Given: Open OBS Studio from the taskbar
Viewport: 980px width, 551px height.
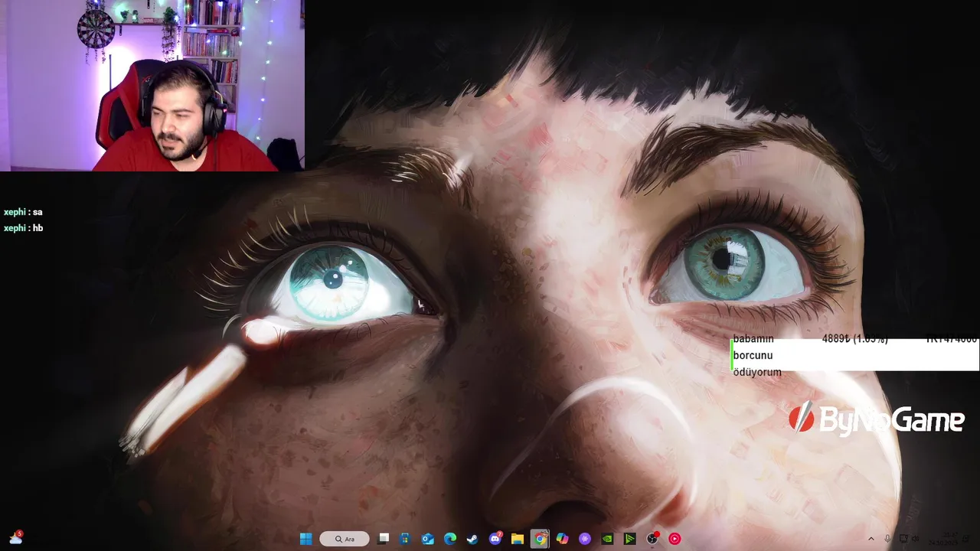Looking at the screenshot, I should coord(652,539).
